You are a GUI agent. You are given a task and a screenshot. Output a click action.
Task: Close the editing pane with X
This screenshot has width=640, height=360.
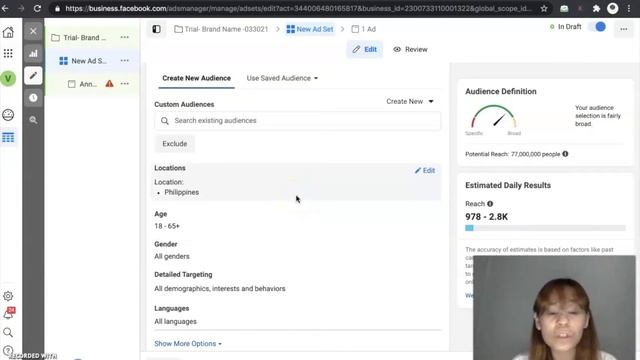click(33, 31)
